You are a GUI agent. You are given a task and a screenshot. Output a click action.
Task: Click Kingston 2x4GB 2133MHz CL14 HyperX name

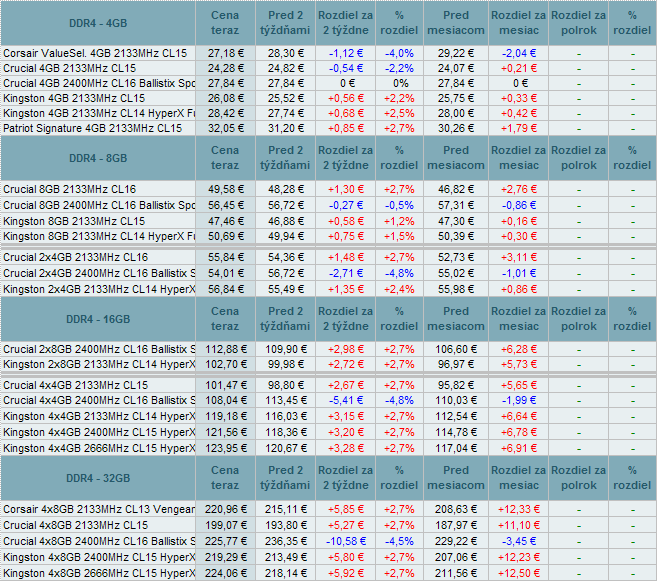pos(99,289)
